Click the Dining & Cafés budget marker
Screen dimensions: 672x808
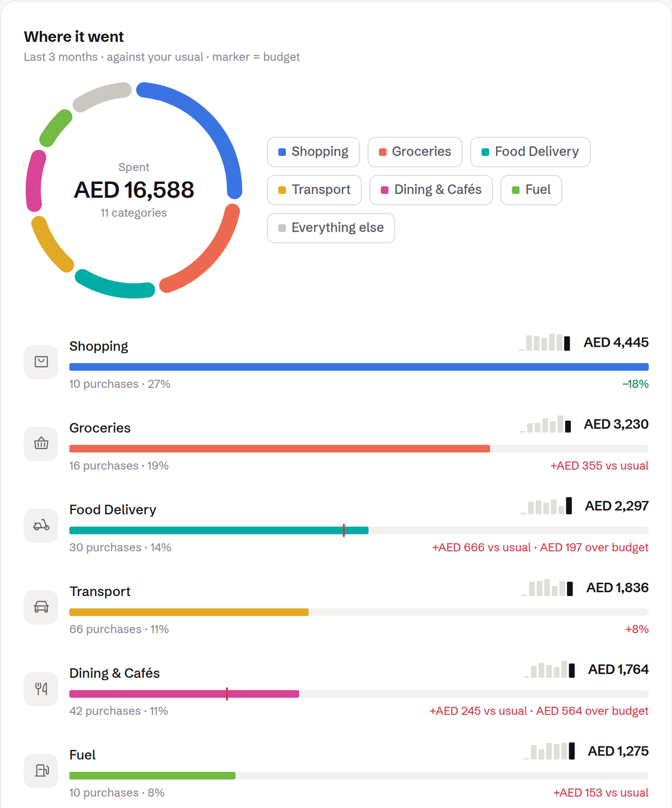227,693
